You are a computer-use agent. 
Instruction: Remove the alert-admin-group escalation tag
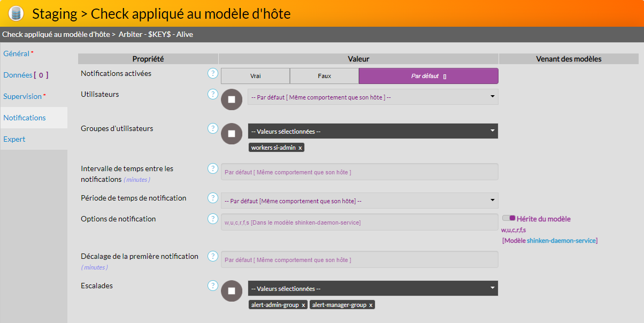coord(303,305)
